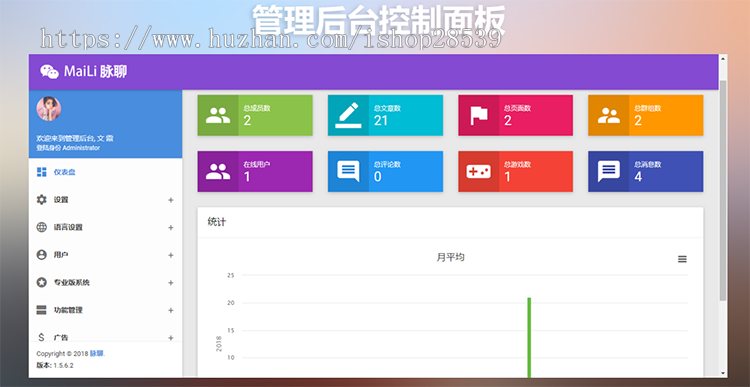Click the total articles count 21
This screenshot has height=387, width=750.
coord(381,121)
